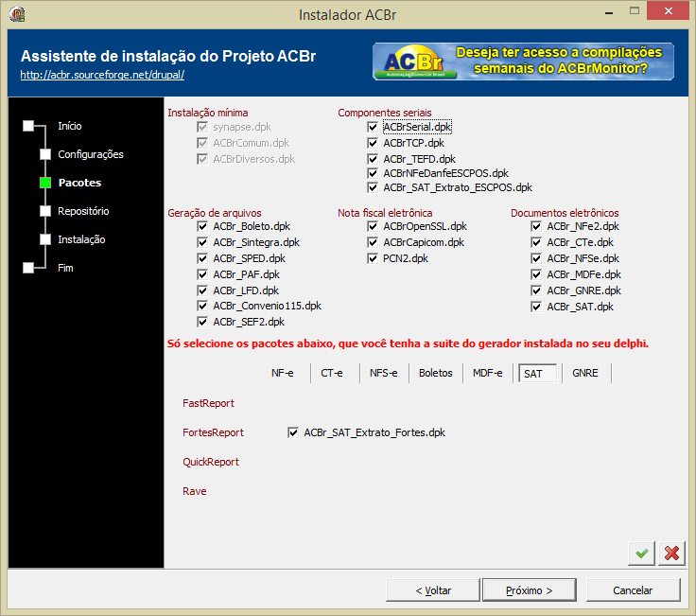Toggle ACBr_SAT.dpk checkbox
Viewport: 696px width, 616px height.
tap(536, 307)
